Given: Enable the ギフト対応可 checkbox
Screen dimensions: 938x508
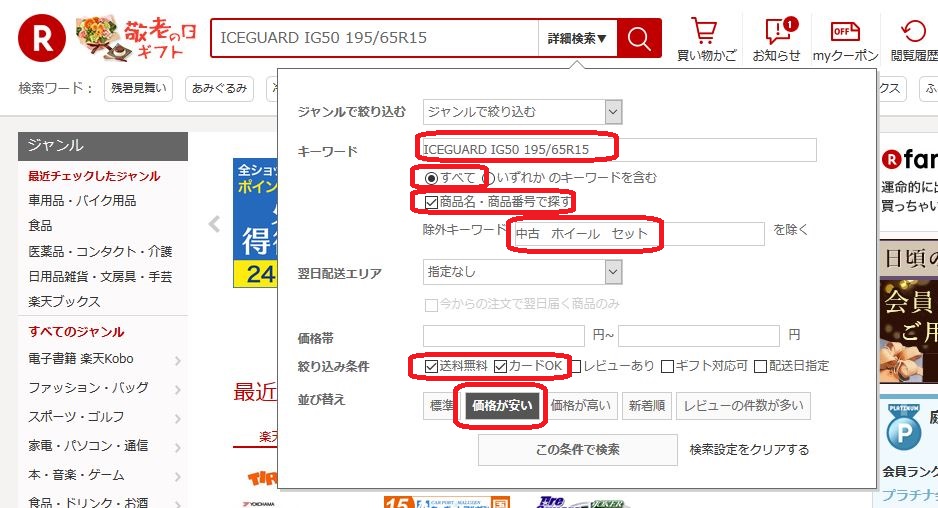Looking at the screenshot, I should click(x=668, y=366).
